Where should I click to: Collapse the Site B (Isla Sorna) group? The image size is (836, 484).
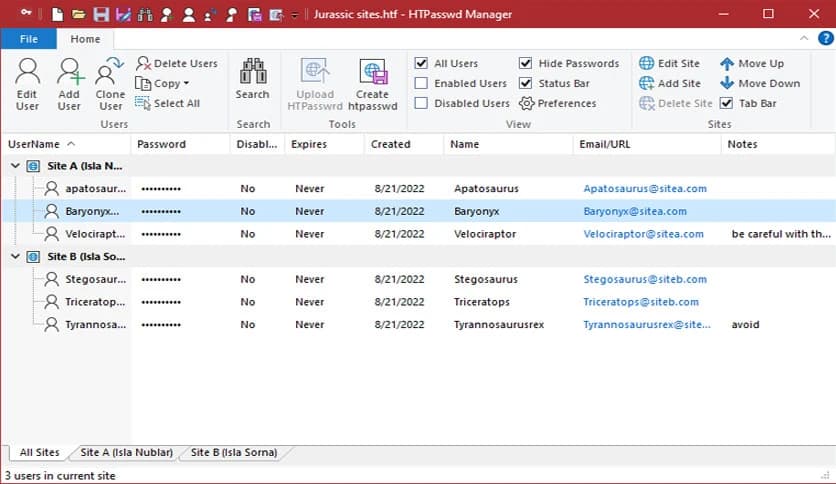pyautogui.click(x=14, y=256)
